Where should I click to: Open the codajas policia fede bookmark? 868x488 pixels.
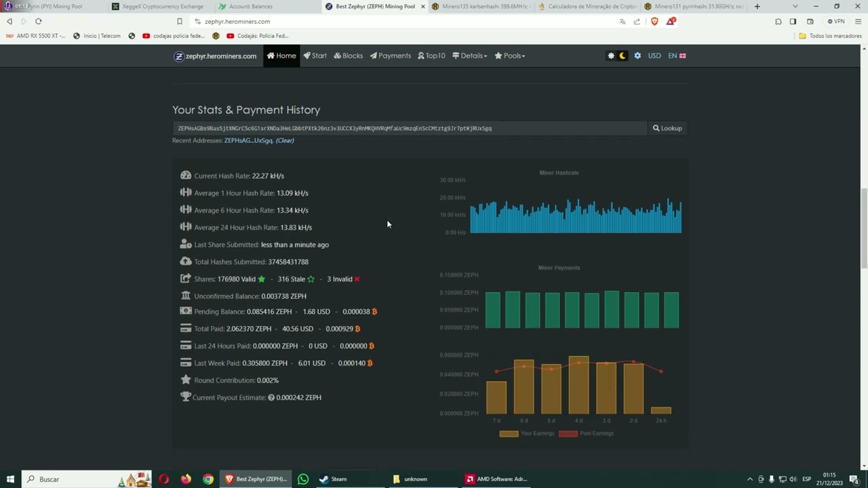coord(174,36)
